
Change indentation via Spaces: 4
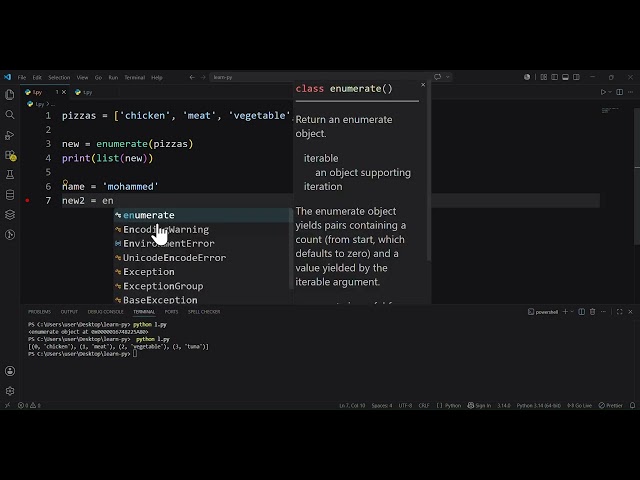pos(382,405)
